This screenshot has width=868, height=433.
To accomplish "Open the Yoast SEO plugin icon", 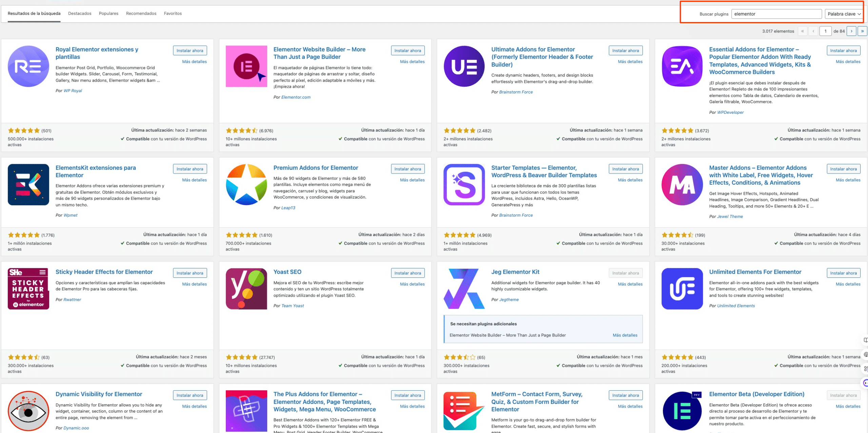I will click(x=246, y=289).
